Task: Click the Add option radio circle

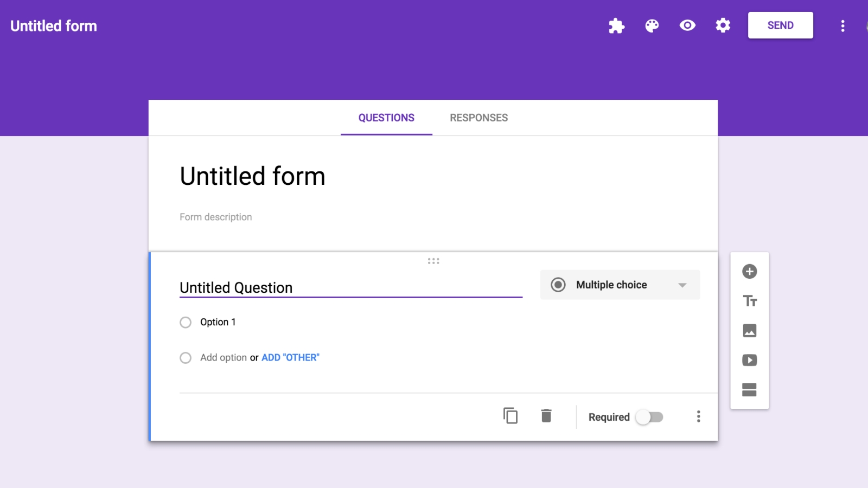Action: point(186,358)
